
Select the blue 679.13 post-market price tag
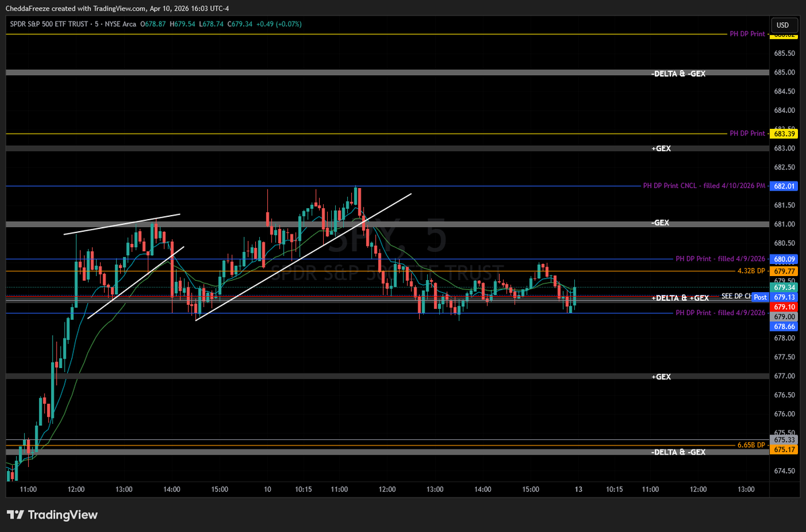pyautogui.click(x=784, y=297)
